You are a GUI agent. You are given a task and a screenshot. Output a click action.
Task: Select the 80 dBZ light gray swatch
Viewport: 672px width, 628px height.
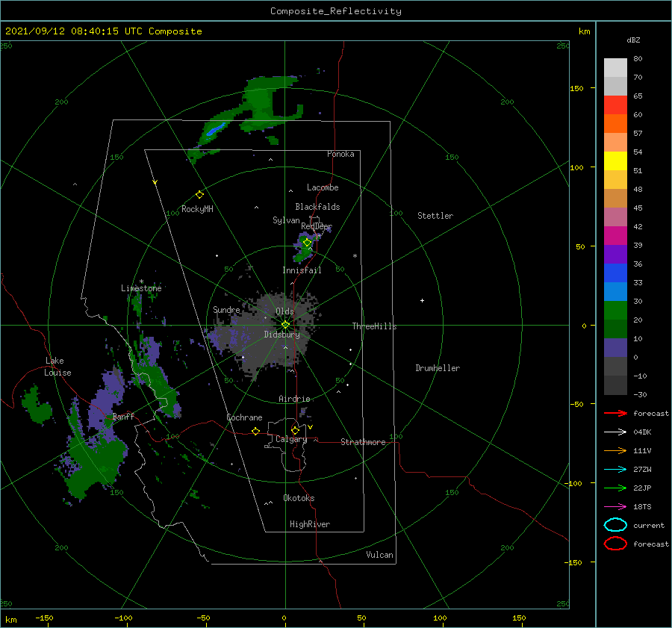pos(615,68)
